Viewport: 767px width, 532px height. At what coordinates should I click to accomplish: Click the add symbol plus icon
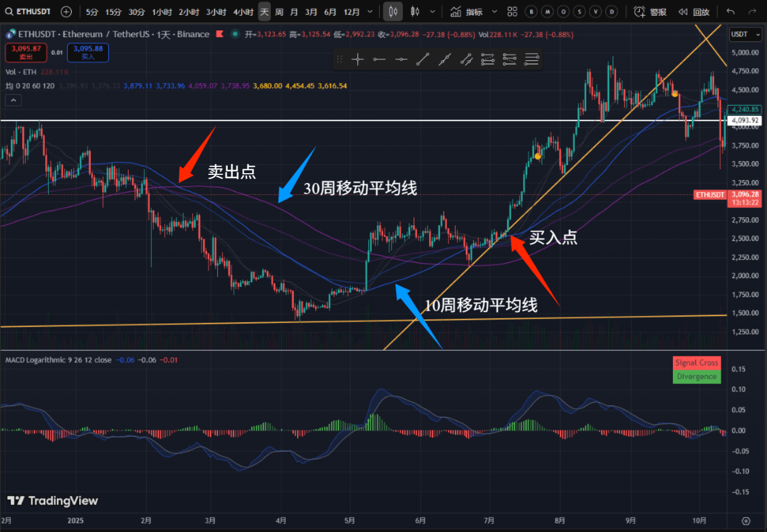tap(66, 11)
